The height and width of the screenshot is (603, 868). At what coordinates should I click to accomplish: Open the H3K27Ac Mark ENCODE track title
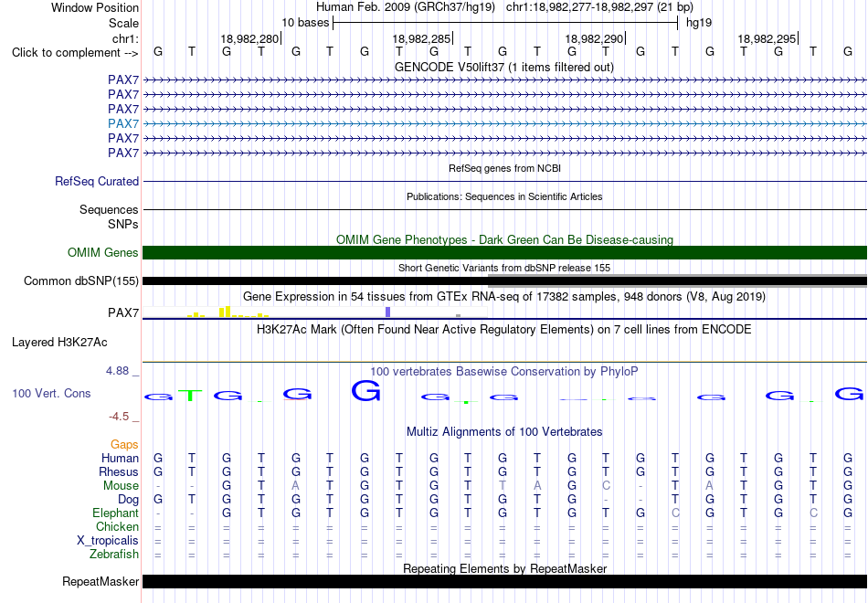504,330
